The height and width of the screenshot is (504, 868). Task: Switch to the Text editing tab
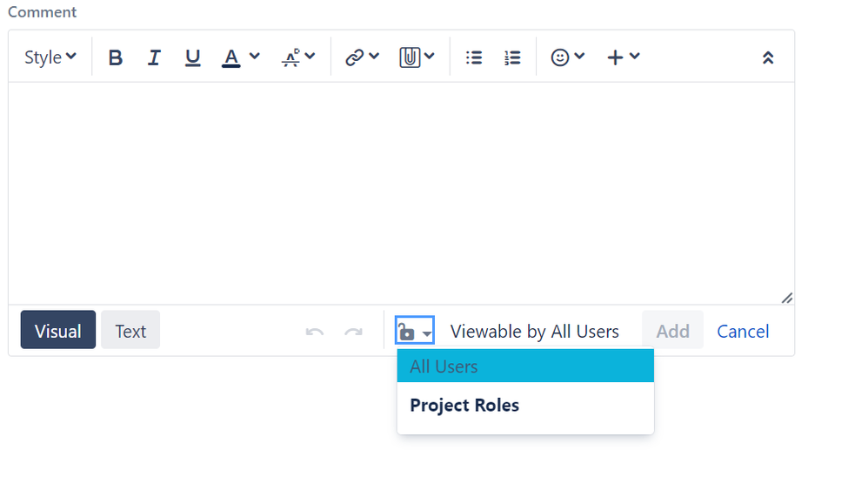pyautogui.click(x=130, y=330)
